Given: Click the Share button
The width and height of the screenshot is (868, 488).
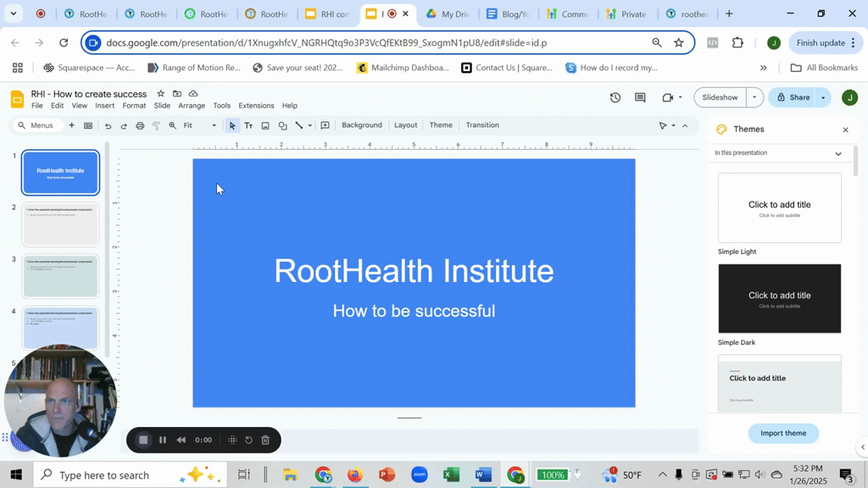Looking at the screenshot, I should tap(793, 97).
